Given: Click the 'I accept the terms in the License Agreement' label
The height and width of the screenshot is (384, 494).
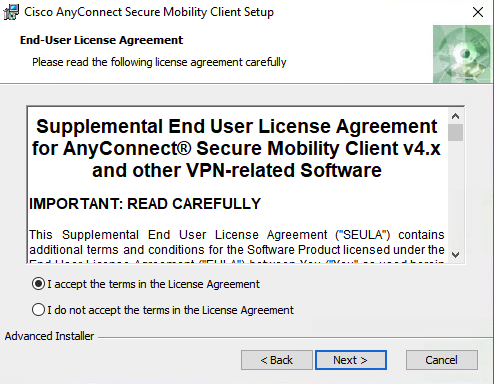Looking at the screenshot, I should tap(153, 284).
